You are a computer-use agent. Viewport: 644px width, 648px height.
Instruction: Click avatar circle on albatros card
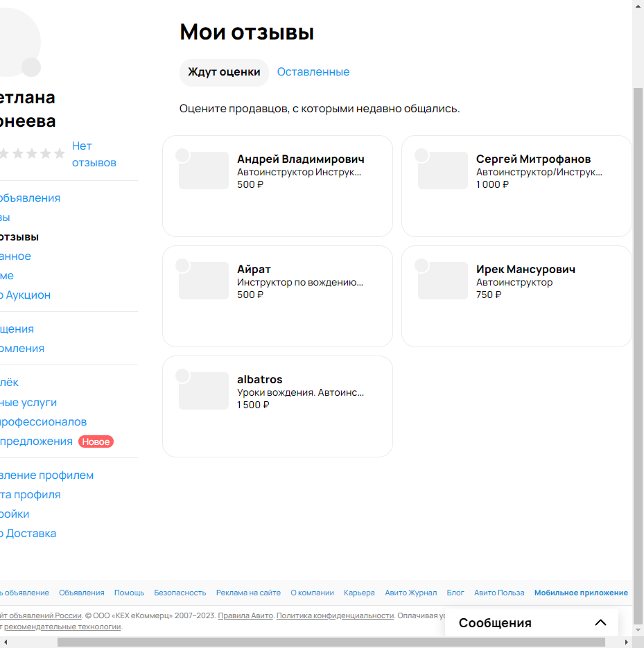point(182,376)
